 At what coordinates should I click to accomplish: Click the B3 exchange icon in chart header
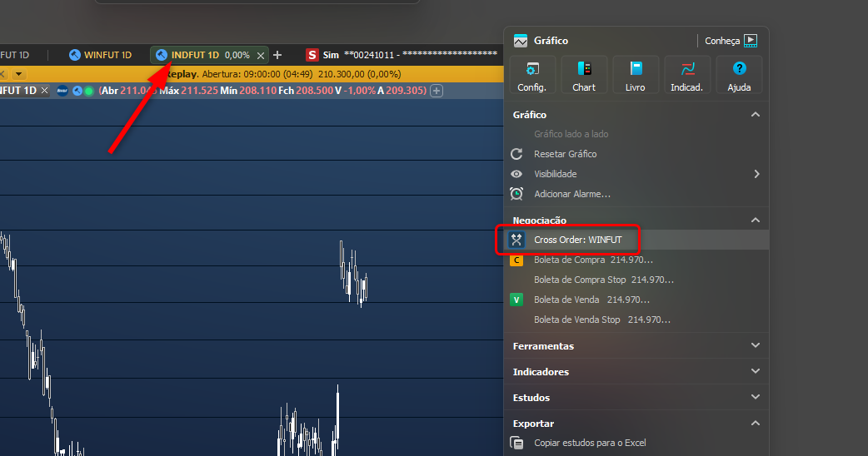62,91
